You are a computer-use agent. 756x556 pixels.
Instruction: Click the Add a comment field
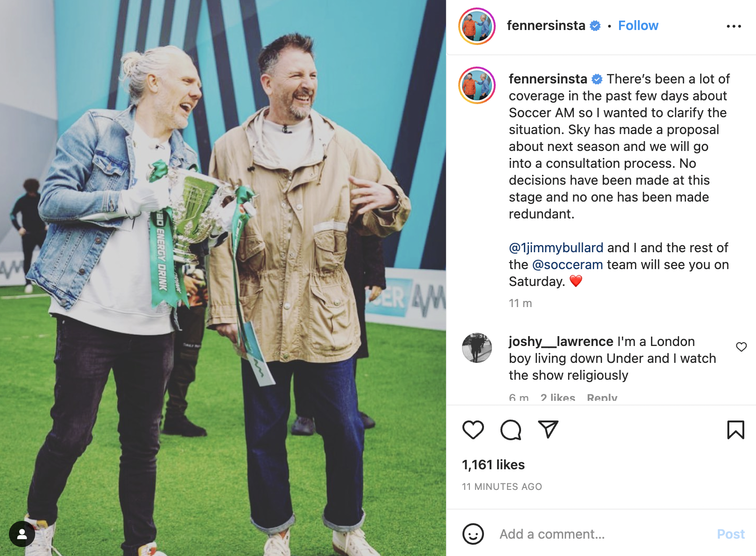click(603, 534)
